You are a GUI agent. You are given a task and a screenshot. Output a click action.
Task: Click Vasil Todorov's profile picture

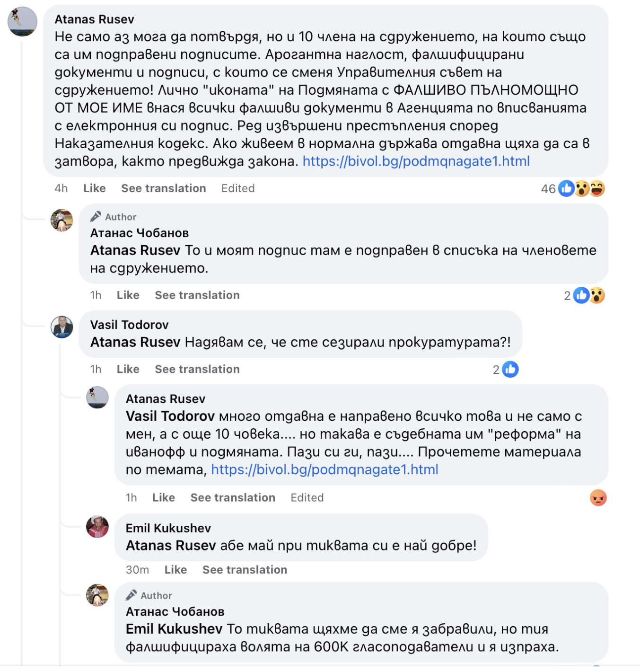coord(62,327)
